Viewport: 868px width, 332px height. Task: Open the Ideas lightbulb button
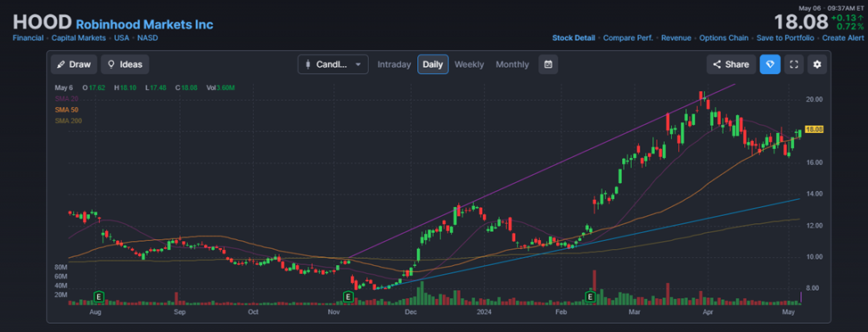125,64
